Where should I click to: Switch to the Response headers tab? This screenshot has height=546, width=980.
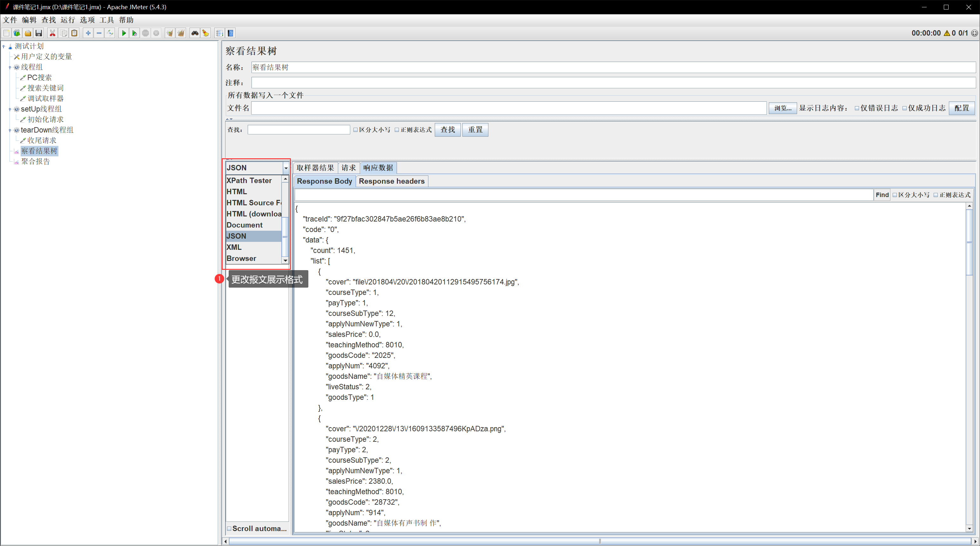[x=392, y=181]
